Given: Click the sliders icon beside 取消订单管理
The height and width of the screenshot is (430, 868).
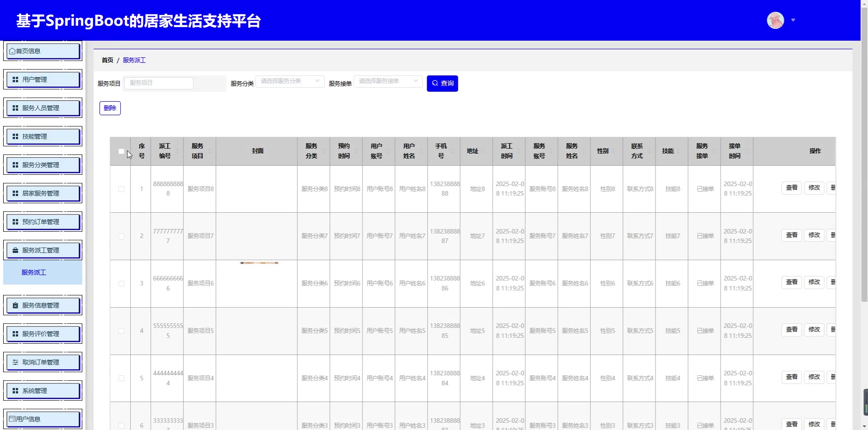Looking at the screenshot, I should (x=15, y=362).
